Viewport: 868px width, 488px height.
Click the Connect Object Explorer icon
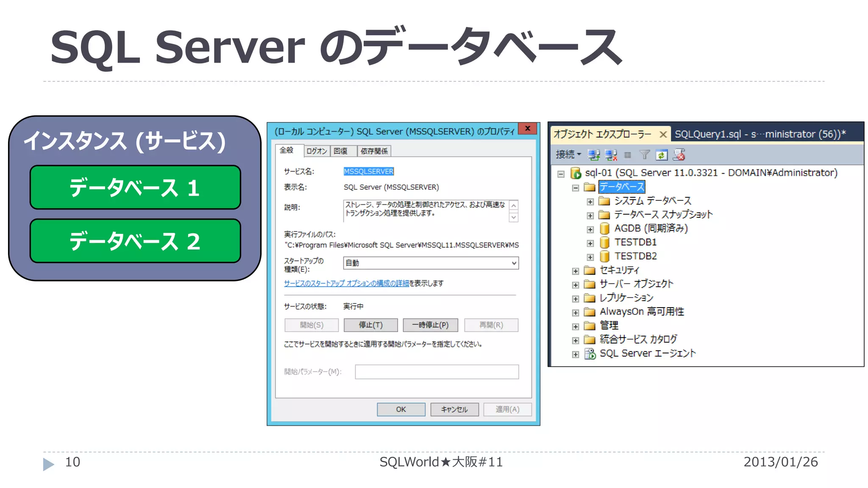coord(593,155)
